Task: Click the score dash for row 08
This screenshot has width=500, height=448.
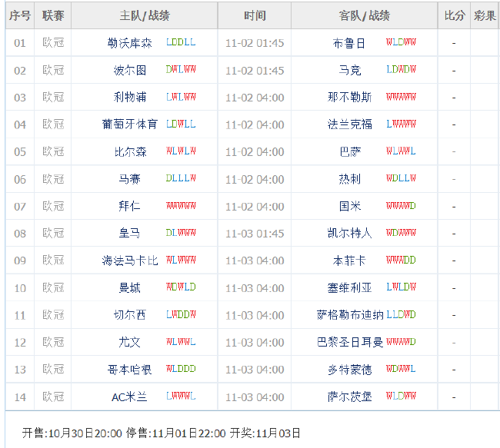Action: click(454, 234)
